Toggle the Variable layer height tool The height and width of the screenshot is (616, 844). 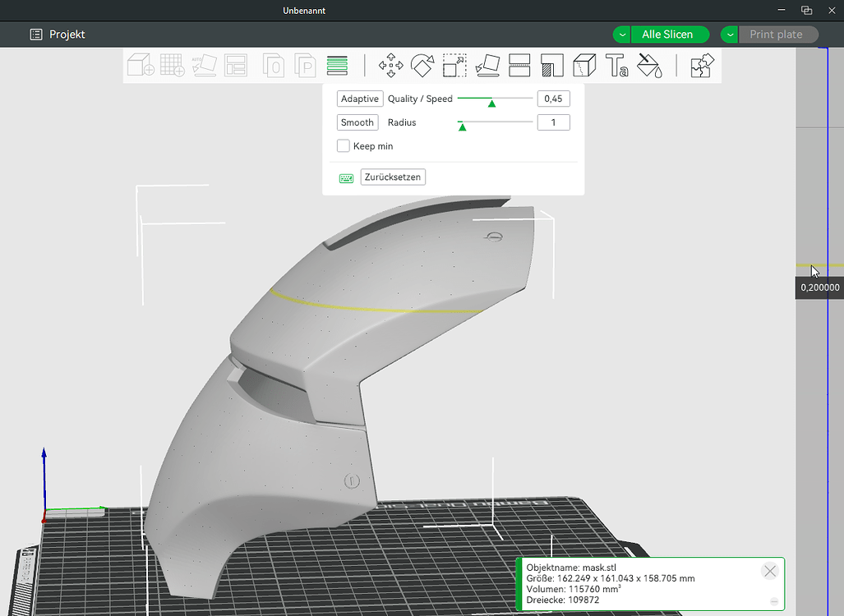click(x=337, y=65)
